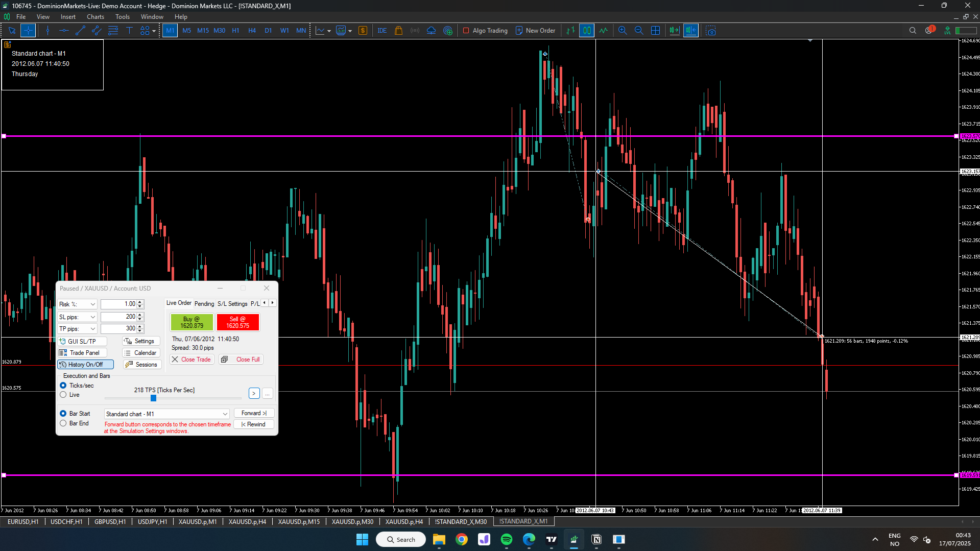
Task: Select the vertical line drawing tool
Action: click(x=47, y=31)
